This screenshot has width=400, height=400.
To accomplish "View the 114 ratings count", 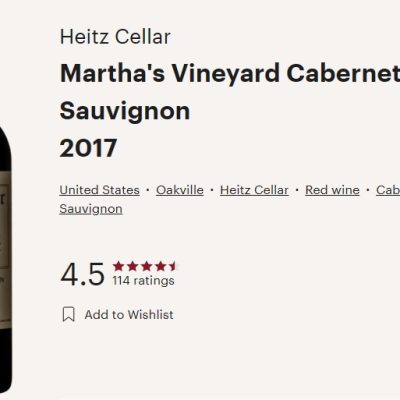I will pyautogui.click(x=143, y=281).
